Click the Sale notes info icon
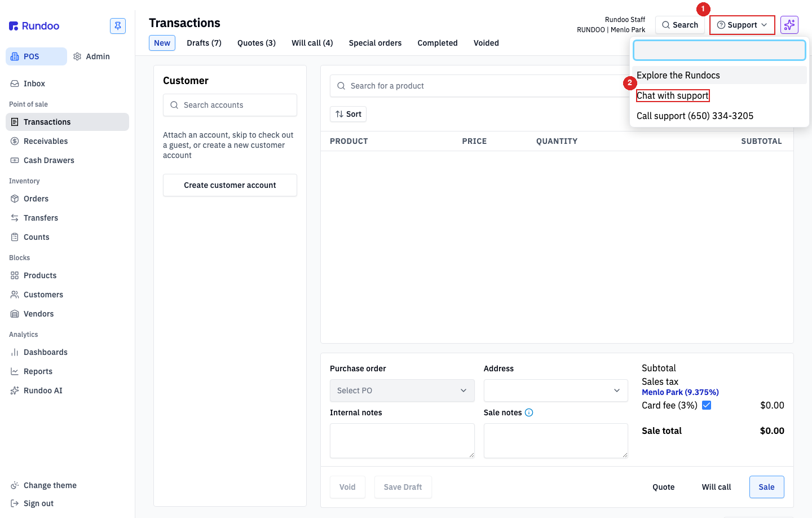Viewport: 812px width, 518px height. point(529,412)
